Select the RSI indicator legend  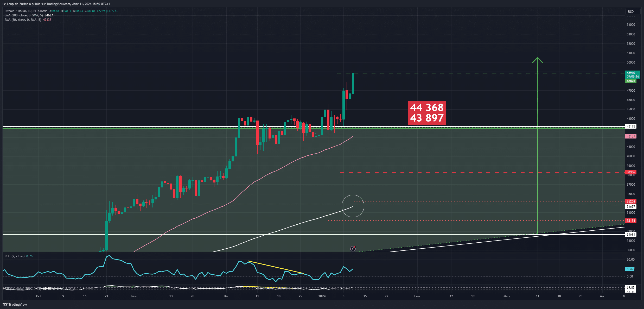[x=23, y=289]
